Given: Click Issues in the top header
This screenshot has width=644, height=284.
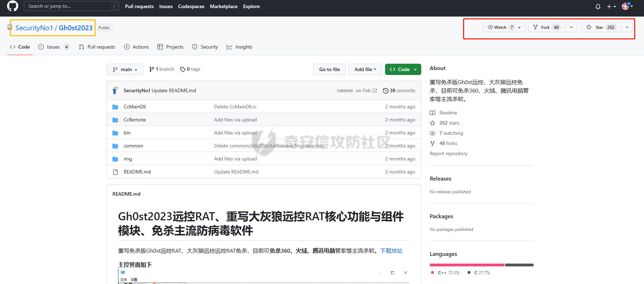Looking at the screenshot, I should tap(166, 6).
